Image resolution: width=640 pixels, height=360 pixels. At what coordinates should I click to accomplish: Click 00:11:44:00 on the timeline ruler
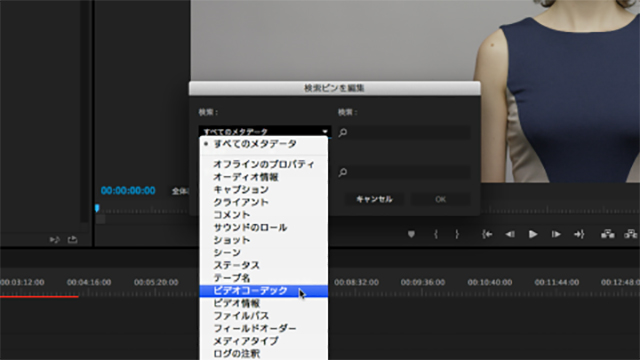557,282
